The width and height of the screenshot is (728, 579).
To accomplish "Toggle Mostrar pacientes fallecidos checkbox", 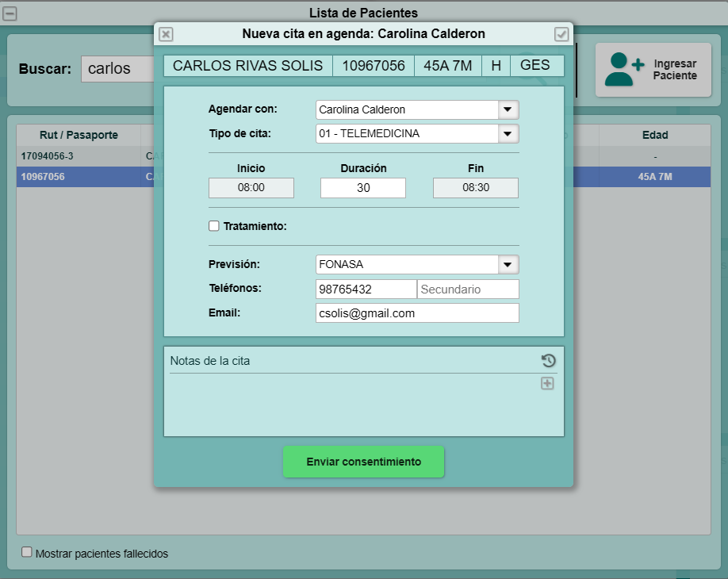I will [x=27, y=552].
